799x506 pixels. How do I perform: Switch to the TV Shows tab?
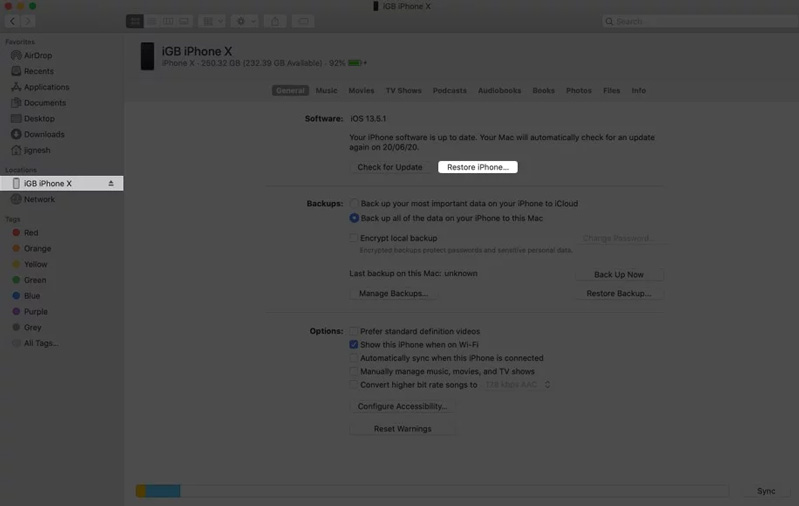(x=404, y=90)
